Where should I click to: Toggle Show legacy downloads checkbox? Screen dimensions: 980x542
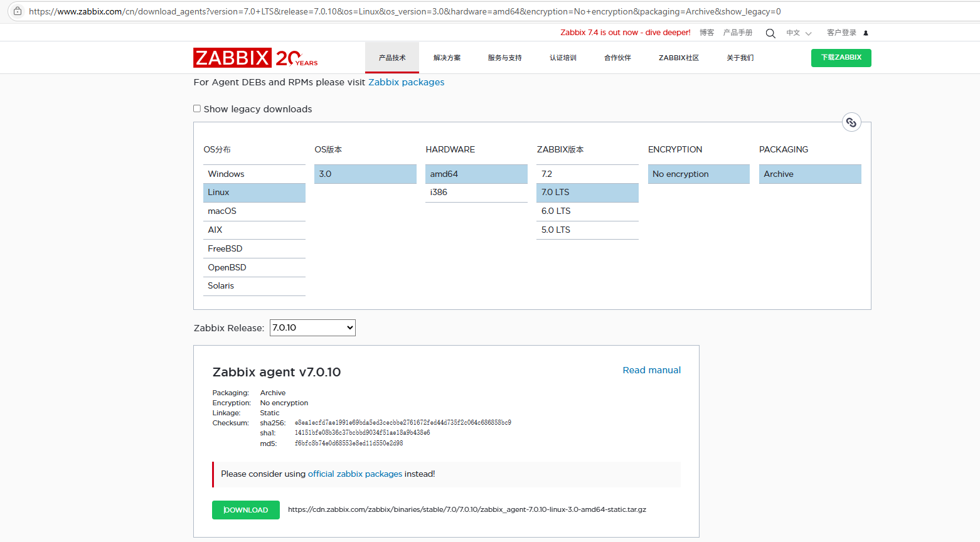(197, 109)
